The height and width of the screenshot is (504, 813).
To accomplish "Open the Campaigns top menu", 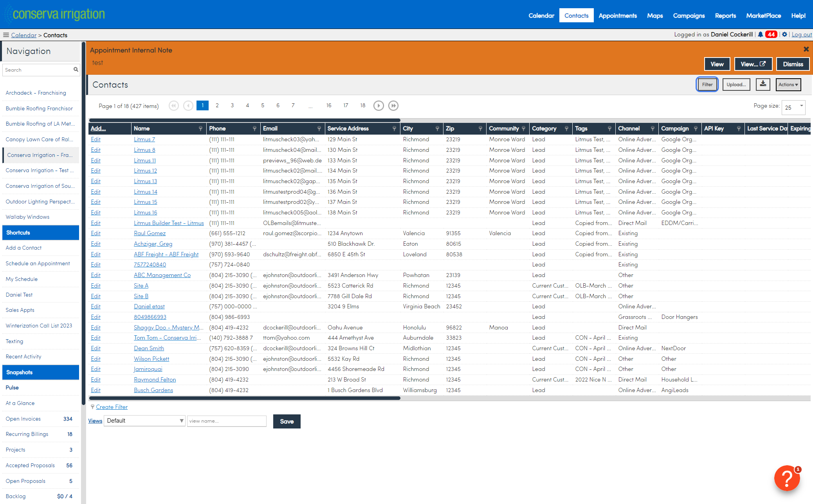I will click(x=689, y=16).
